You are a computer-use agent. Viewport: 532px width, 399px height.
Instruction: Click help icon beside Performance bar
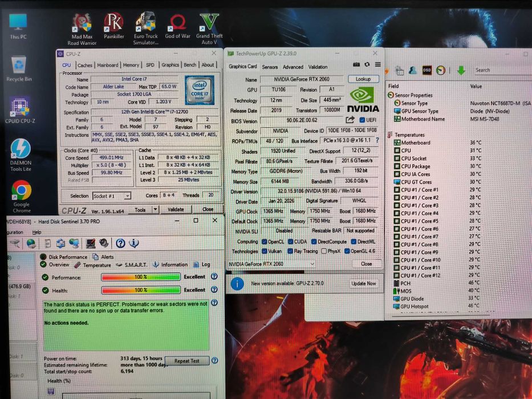tap(214, 276)
